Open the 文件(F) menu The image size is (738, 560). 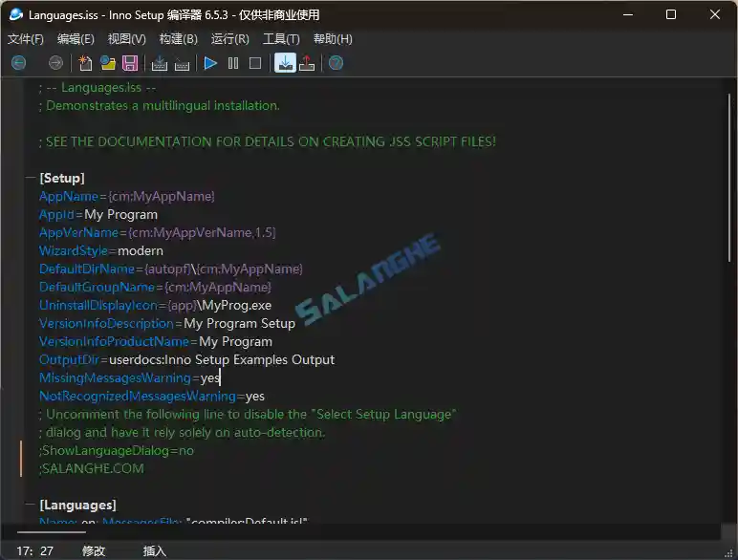coord(26,39)
